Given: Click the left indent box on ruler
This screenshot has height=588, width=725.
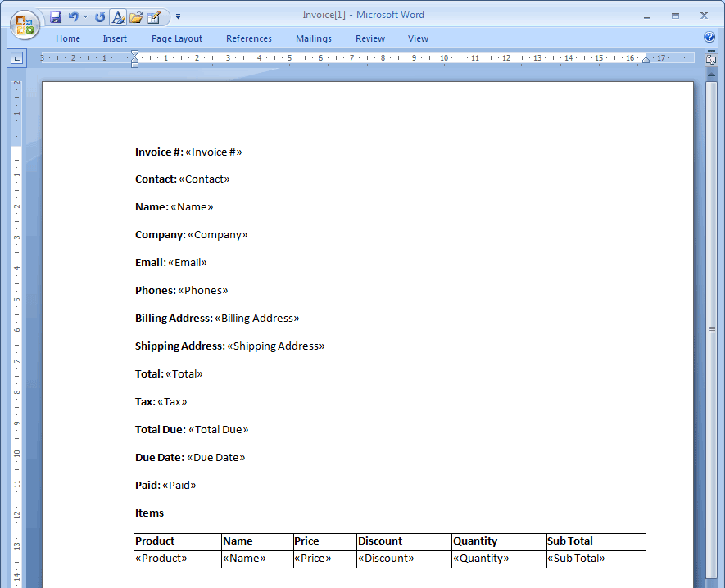Looking at the screenshot, I should tap(134, 66).
